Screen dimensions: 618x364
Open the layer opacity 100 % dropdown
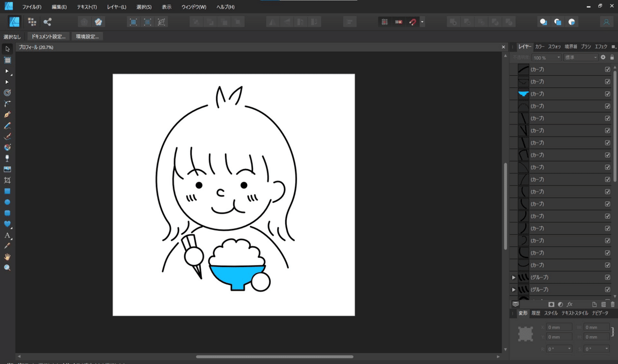click(546, 57)
